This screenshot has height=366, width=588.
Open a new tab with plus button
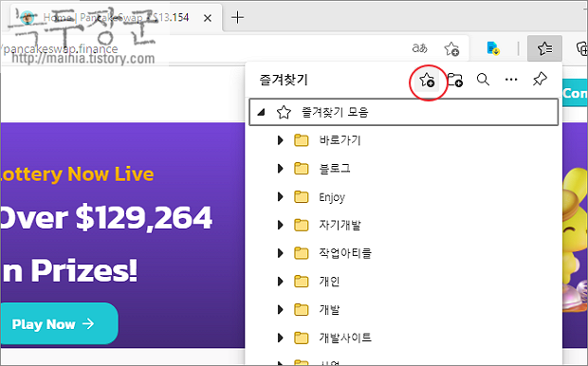pos(237,17)
